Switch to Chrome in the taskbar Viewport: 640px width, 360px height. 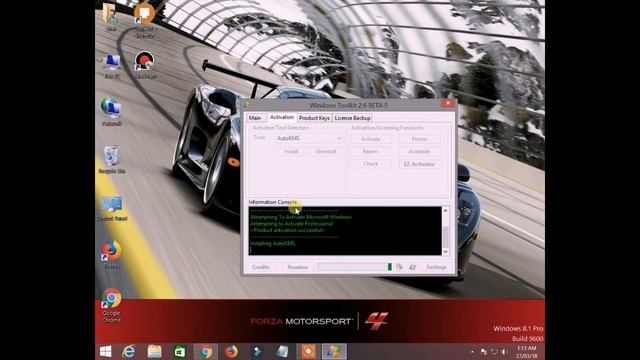coord(206,351)
